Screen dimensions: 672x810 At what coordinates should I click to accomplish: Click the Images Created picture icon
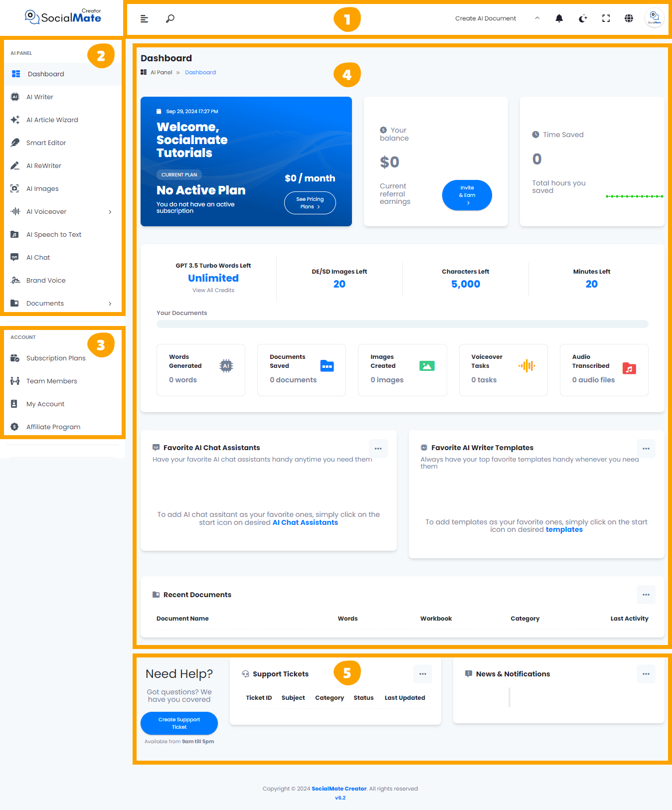pyautogui.click(x=427, y=366)
